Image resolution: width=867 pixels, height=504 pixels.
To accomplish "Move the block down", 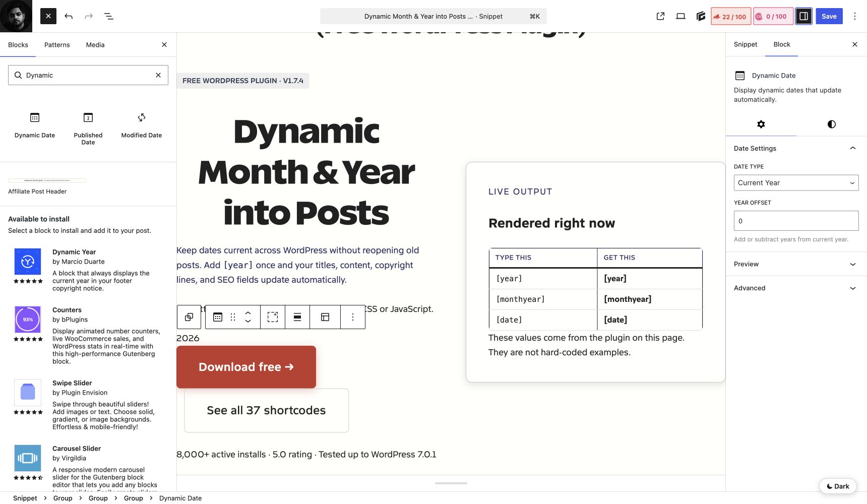I will [248, 321].
